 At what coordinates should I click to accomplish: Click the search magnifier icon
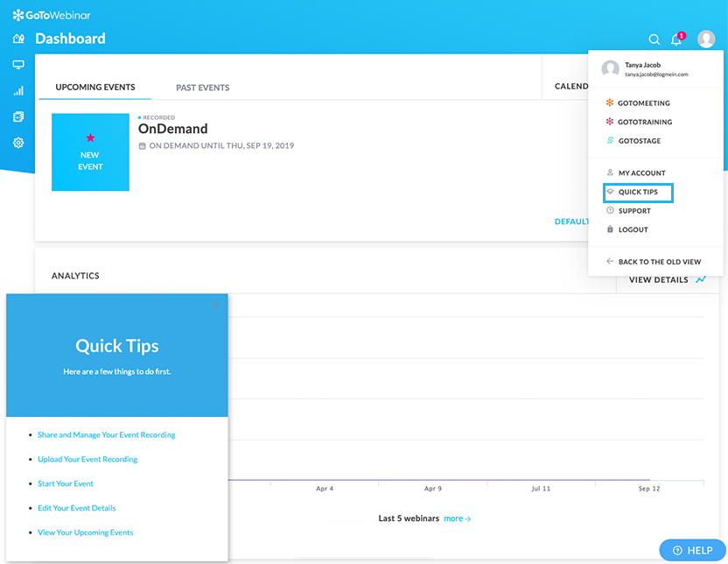[654, 39]
